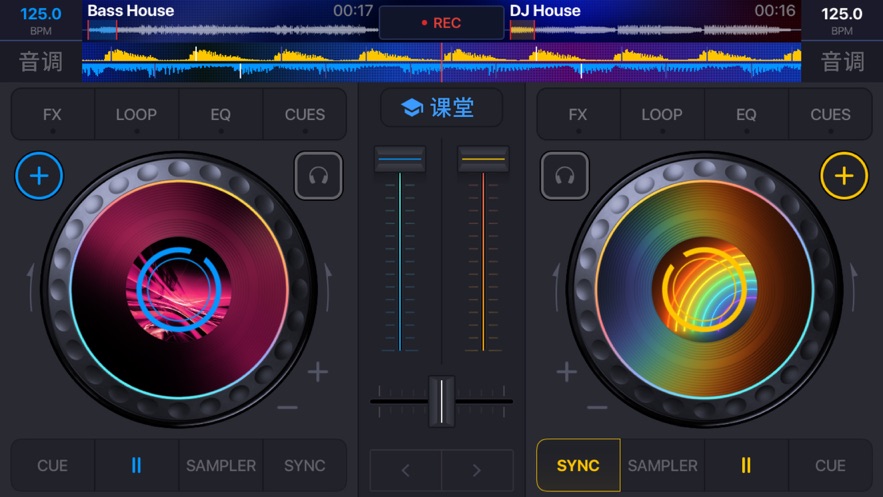Go to the next page with the right chevron
883x497 pixels.
[x=477, y=470]
